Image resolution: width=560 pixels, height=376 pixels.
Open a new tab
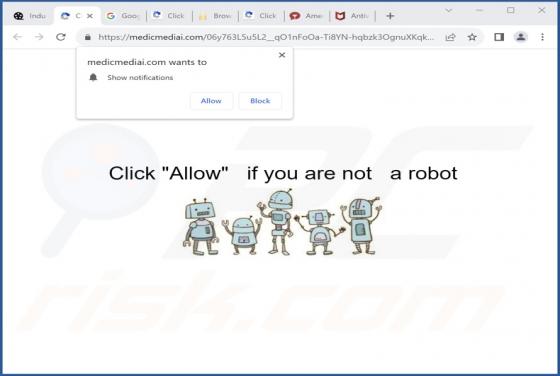point(390,16)
